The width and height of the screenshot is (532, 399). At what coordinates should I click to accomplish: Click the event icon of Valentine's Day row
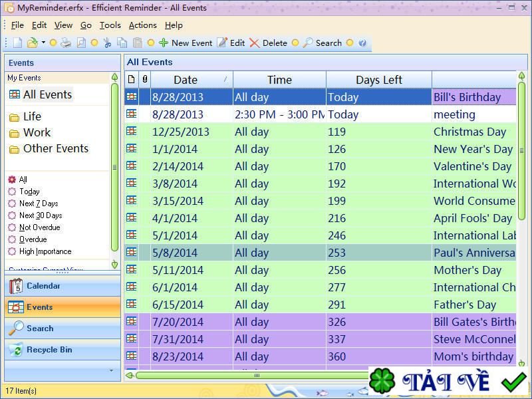[x=132, y=166]
